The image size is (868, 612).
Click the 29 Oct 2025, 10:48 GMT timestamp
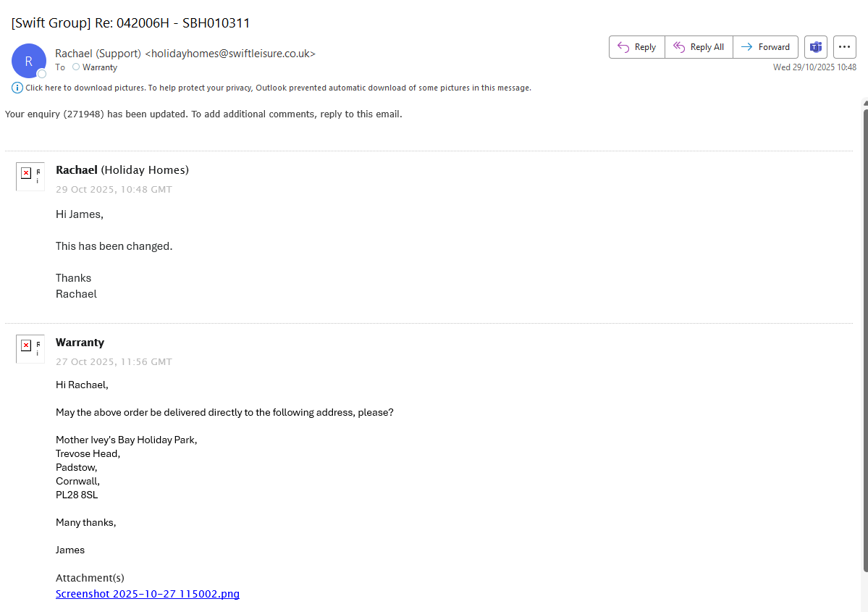pyautogui.click(x=114, y=190)
